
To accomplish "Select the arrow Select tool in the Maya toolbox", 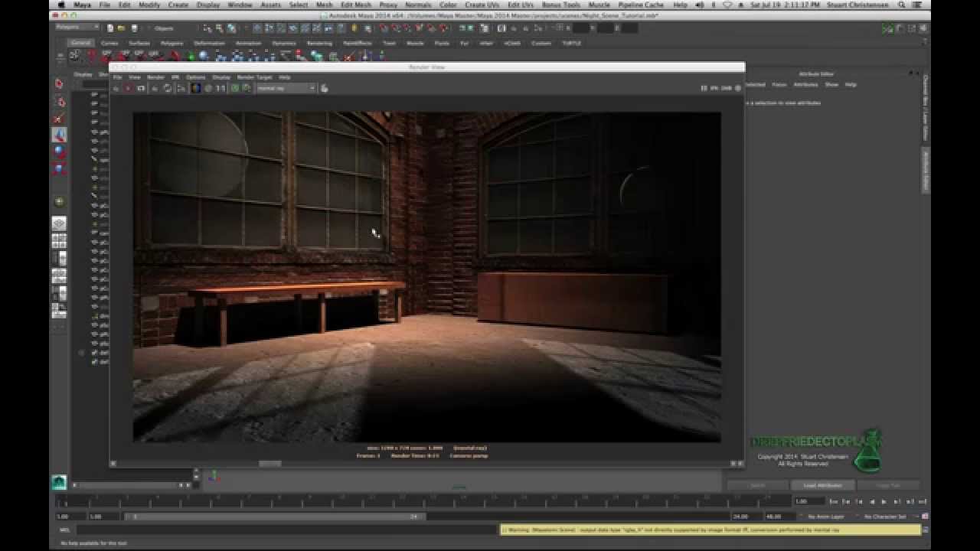I will point(59,83).
